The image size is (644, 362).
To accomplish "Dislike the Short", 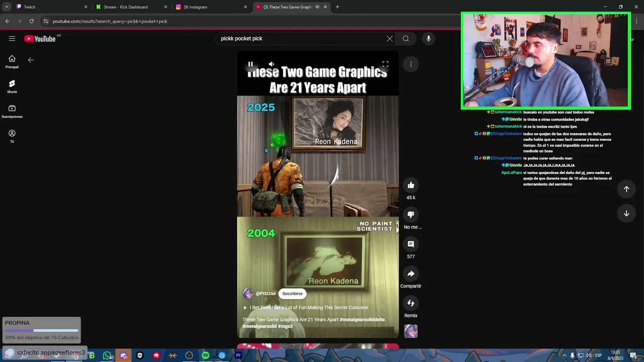I will pyautogui.click(x=411, y=215).
